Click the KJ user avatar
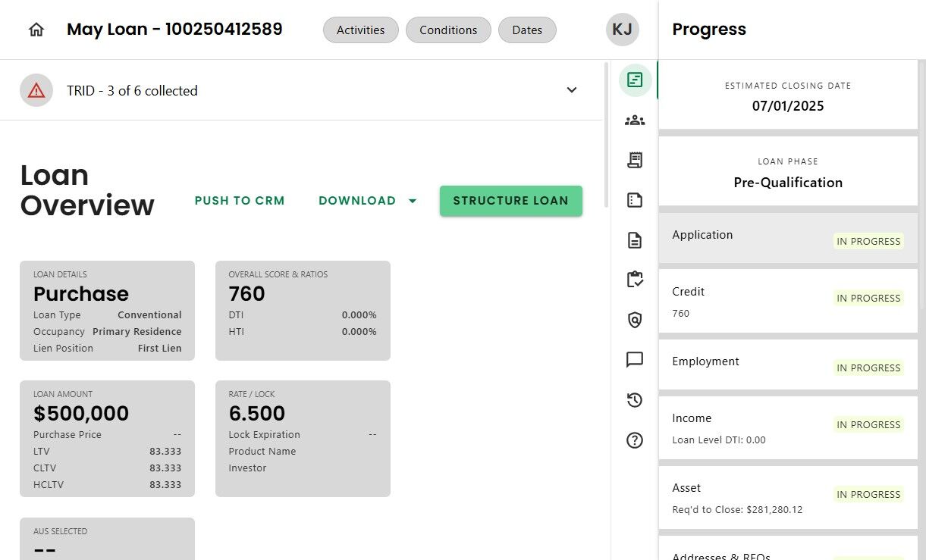 (x=622, y=30)
